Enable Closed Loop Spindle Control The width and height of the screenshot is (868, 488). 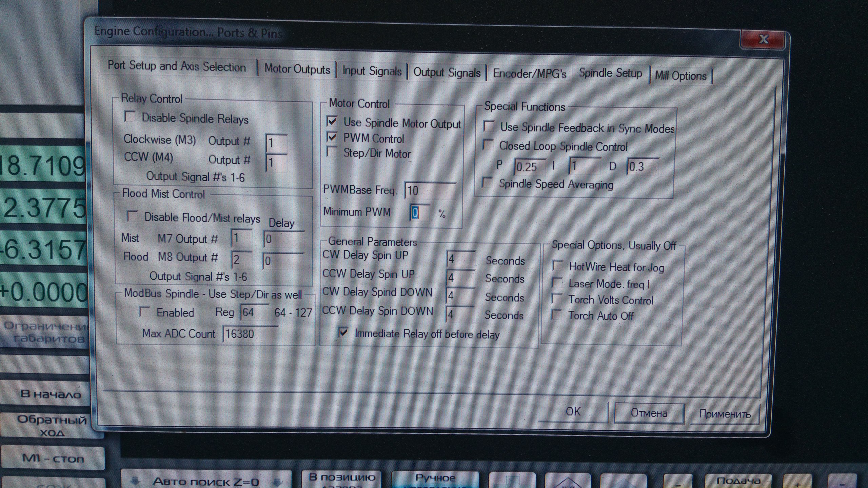pos(488,145)
